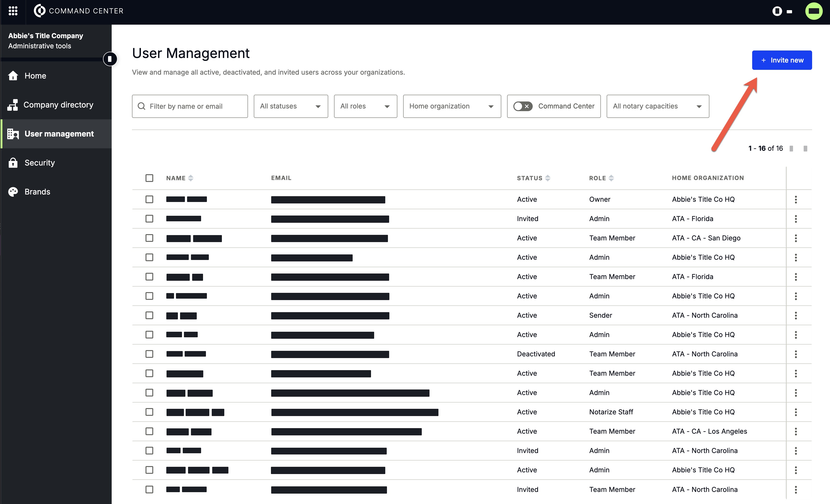Open the Home organization filter dropdown
Image resolution: width=830 pixels, height=504 pixels.
click(x=452, y=106)
